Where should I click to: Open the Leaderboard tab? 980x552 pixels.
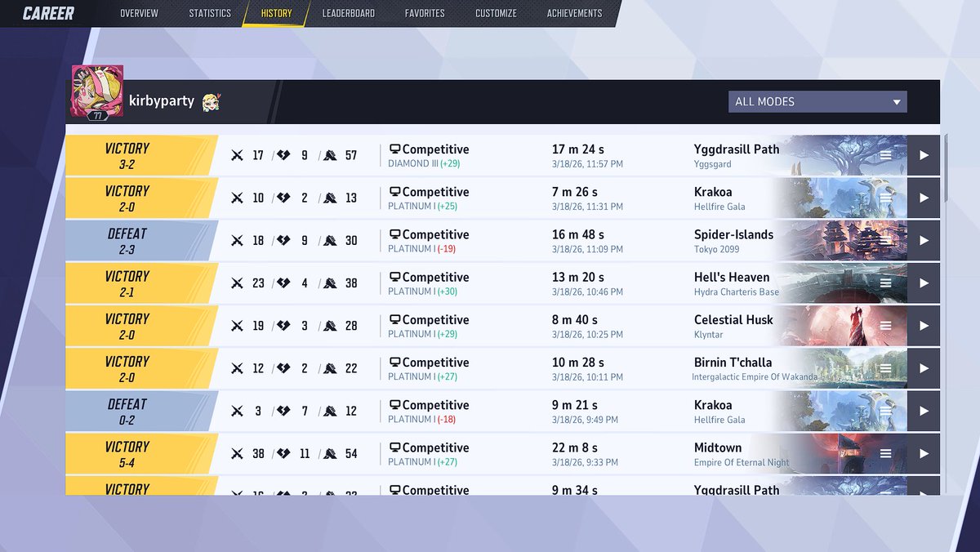[x=348, y=13]
